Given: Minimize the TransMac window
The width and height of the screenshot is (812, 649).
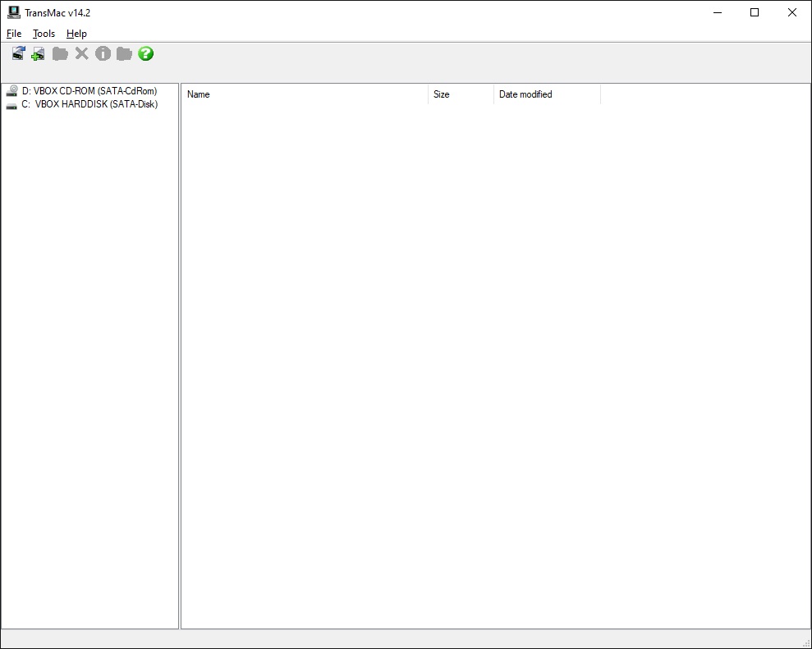Looking at the screenshot, I should [x=718, y=12].
